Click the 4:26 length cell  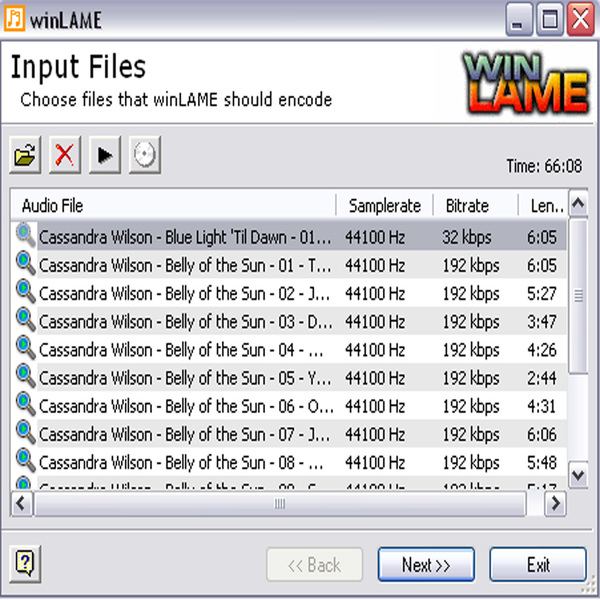(x=541, y=350)
